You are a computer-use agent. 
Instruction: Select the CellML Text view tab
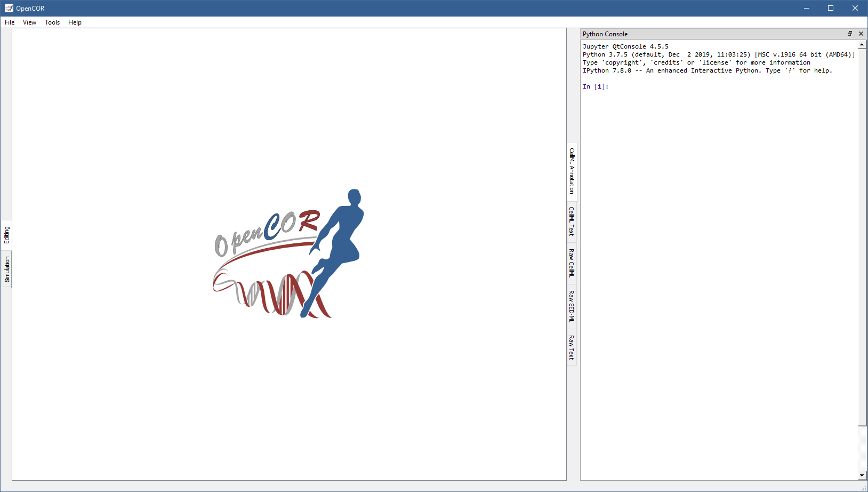tap(572, 221)
